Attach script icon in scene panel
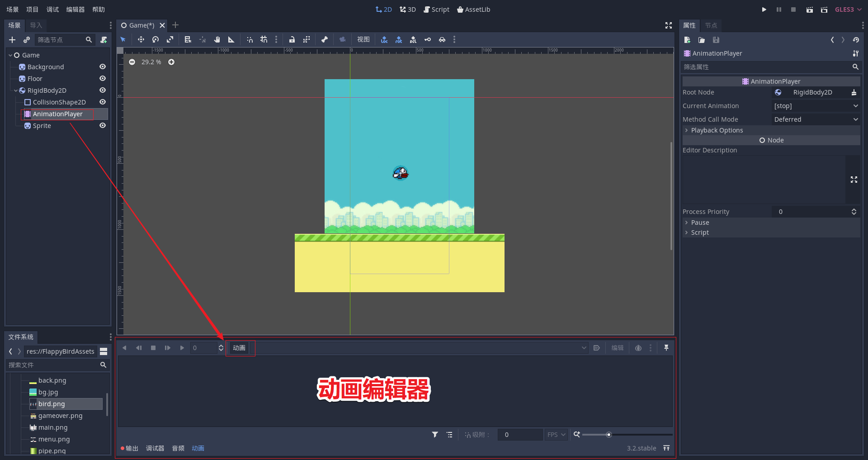 tap(104, 40)
